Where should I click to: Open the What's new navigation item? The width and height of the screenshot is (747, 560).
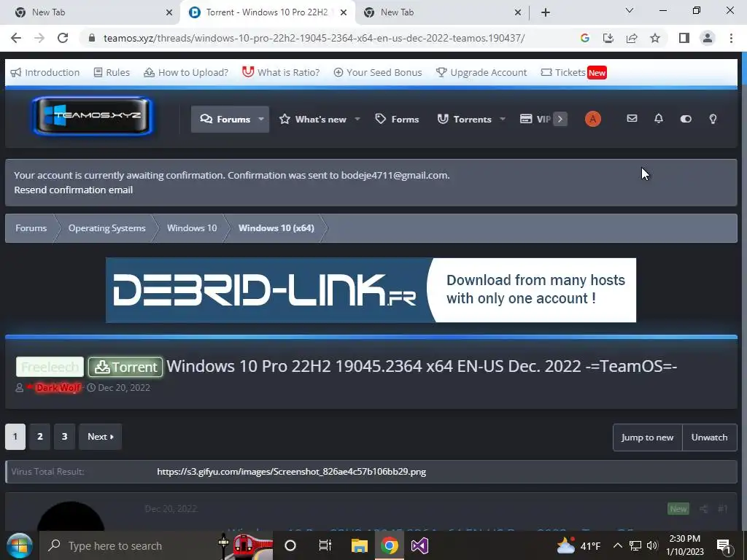click(x=312, y=119)
